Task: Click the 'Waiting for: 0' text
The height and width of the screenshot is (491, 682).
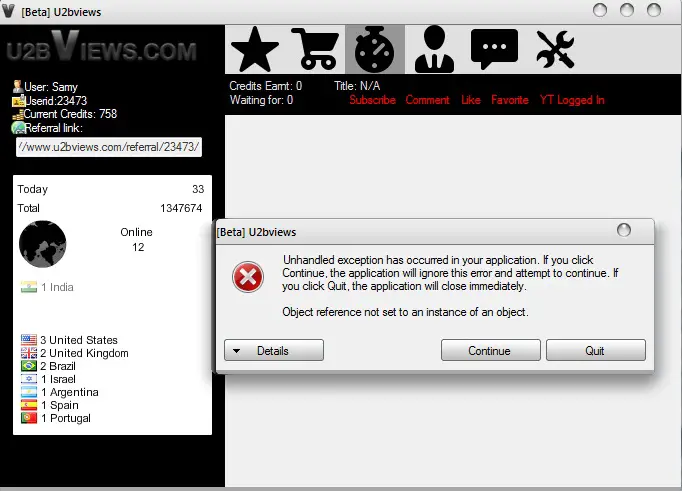Action: [x=261, y=100]
